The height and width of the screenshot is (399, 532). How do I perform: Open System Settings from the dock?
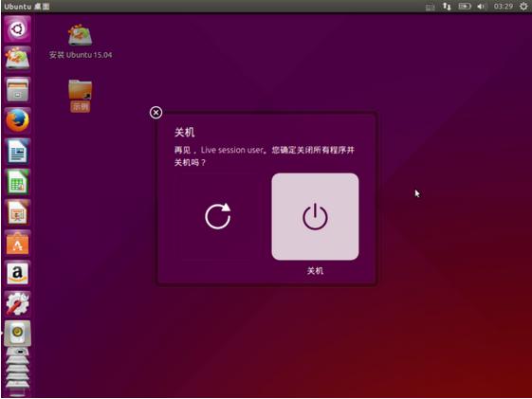[18, 303]
